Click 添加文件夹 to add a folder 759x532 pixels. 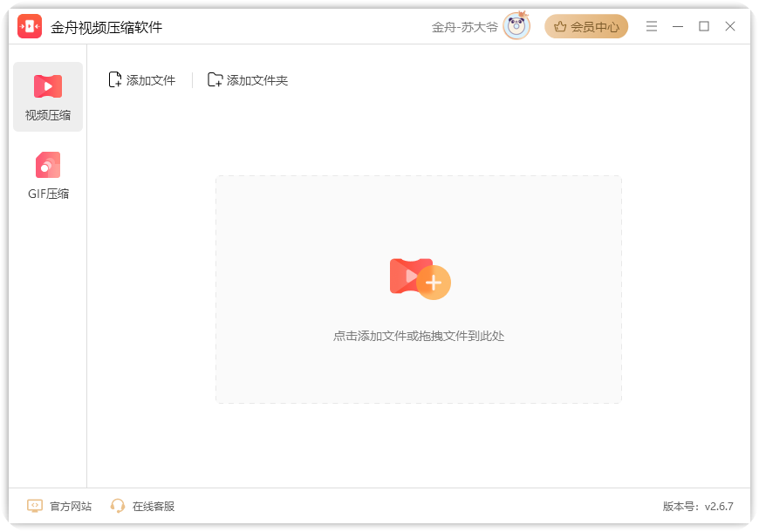pyautogui.click(x=248, y=80)
